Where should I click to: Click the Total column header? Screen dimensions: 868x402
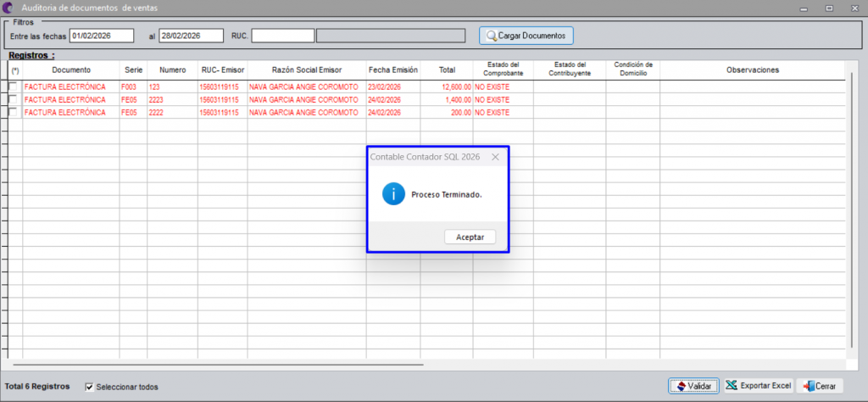(447, 70)
